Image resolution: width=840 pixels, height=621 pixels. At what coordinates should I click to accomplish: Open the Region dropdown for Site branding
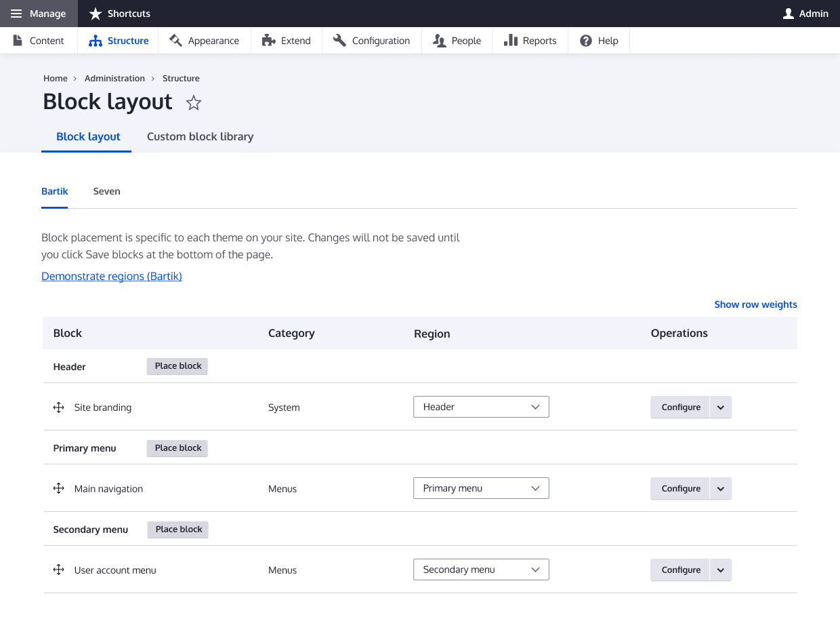click(481, 407)
